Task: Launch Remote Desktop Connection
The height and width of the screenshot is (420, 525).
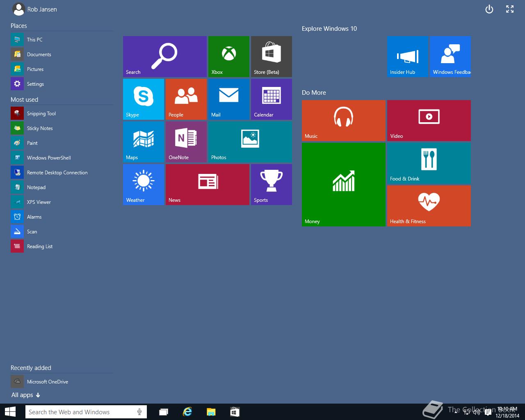Action: [x=62, y=173]
